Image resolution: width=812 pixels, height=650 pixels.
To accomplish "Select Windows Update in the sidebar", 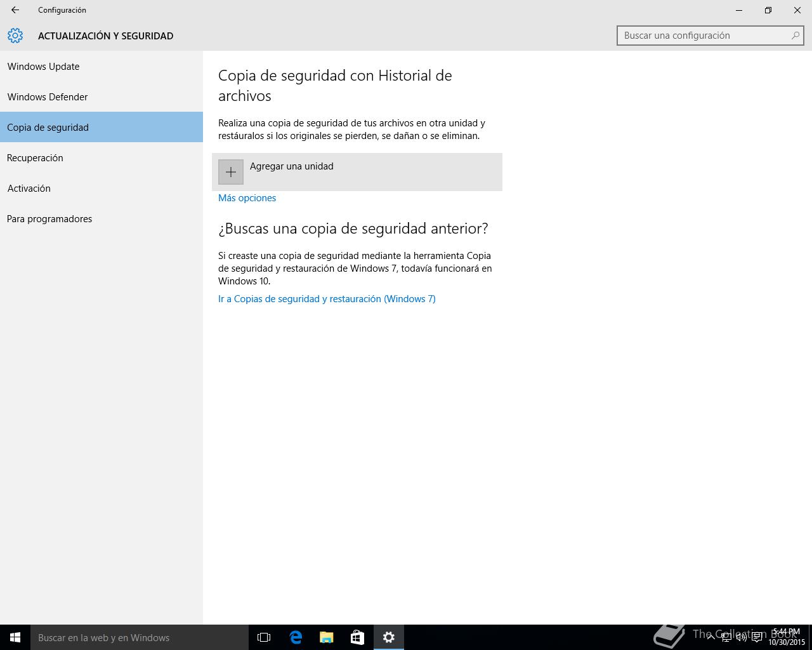I will point(101,66).
